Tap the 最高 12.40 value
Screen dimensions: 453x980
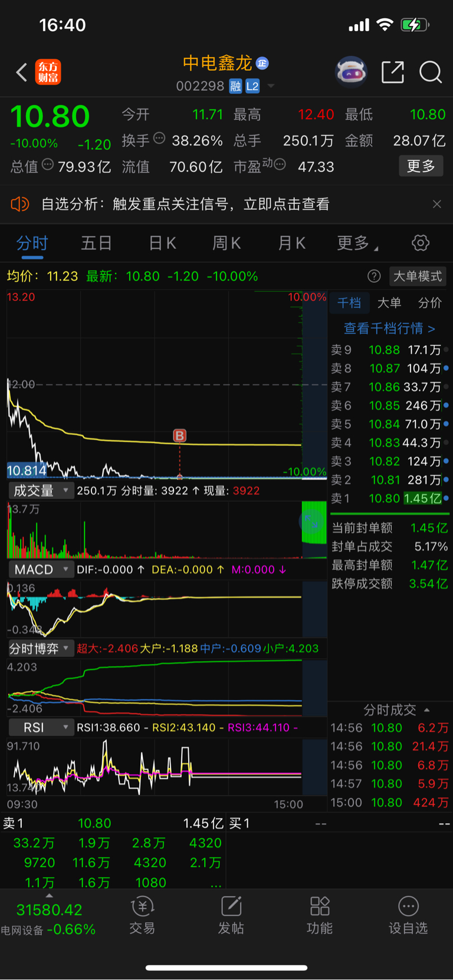(316, 114)
